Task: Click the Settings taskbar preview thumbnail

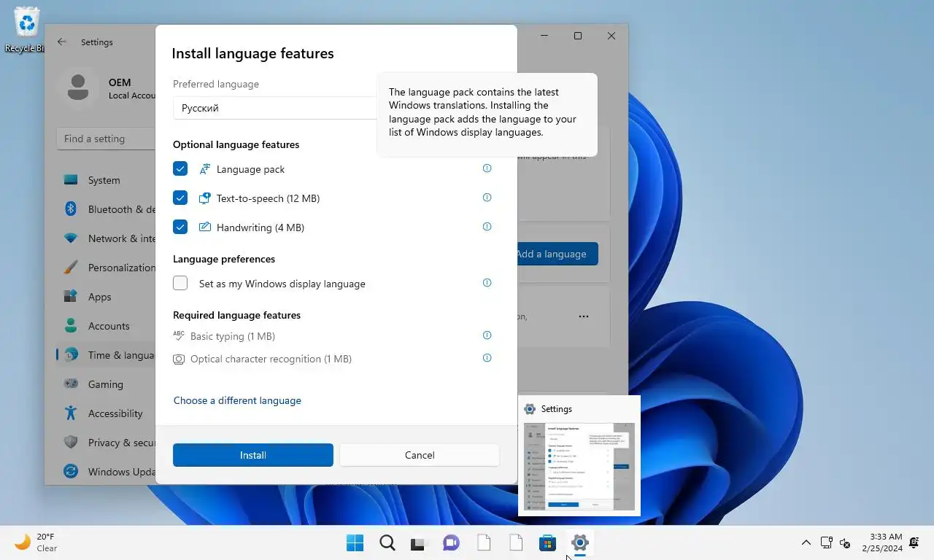Action: (x=579, y=467)
